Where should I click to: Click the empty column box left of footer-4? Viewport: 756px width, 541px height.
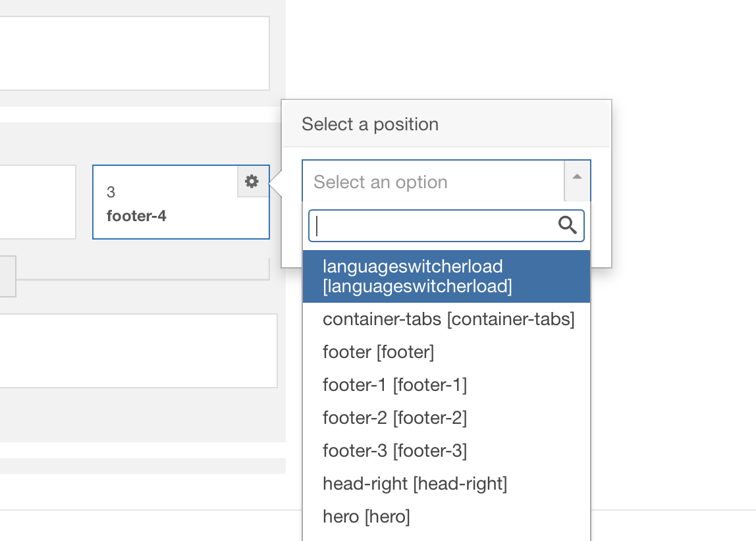pos(38,201)
